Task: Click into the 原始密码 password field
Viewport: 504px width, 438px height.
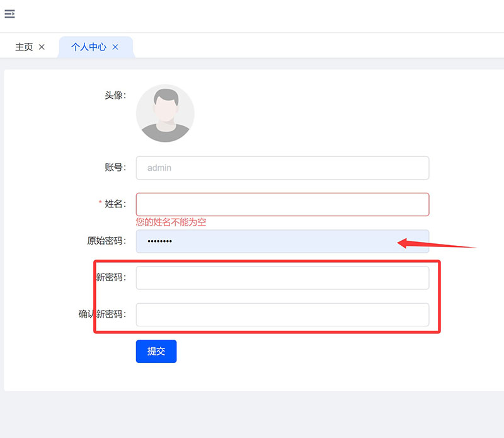Action: 265,241
